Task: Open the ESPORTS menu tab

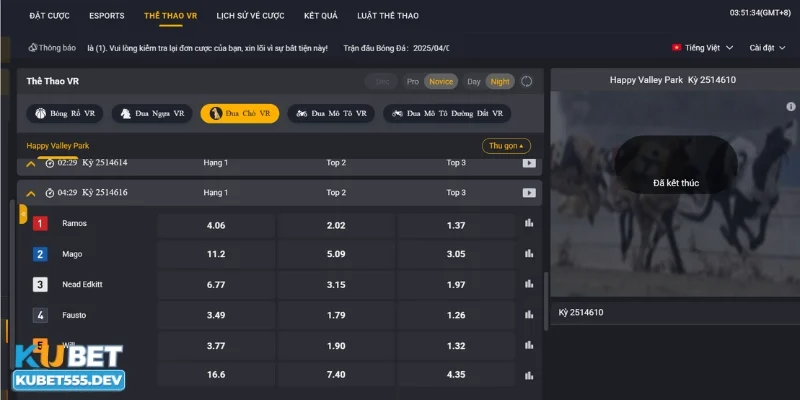Action: point(106,16)
